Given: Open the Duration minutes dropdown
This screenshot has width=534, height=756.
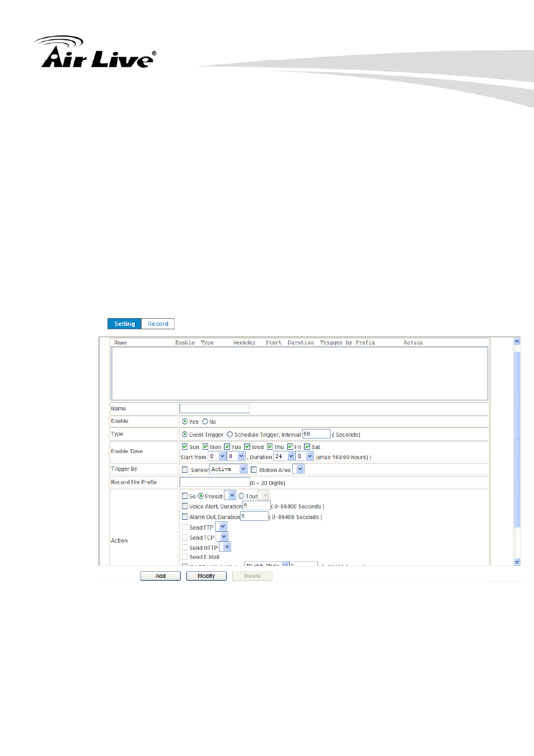Looking at the screenshot, I should [305, 456].
